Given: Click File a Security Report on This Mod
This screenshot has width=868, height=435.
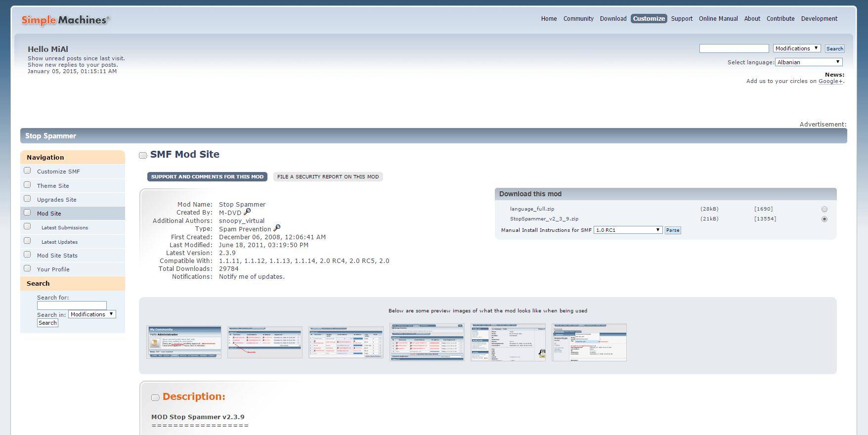Looking at the screenshot, I should pyautogui.click(x=328, y=176).
